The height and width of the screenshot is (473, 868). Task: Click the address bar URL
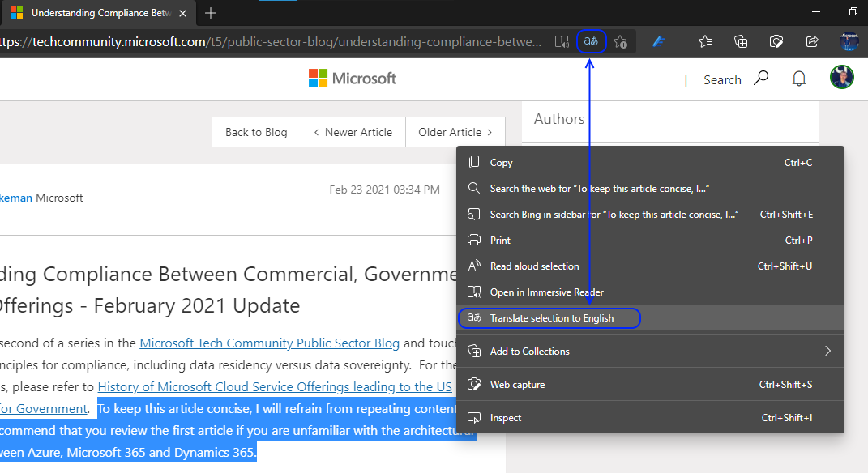pyautogui.click(x=270, y=42)
